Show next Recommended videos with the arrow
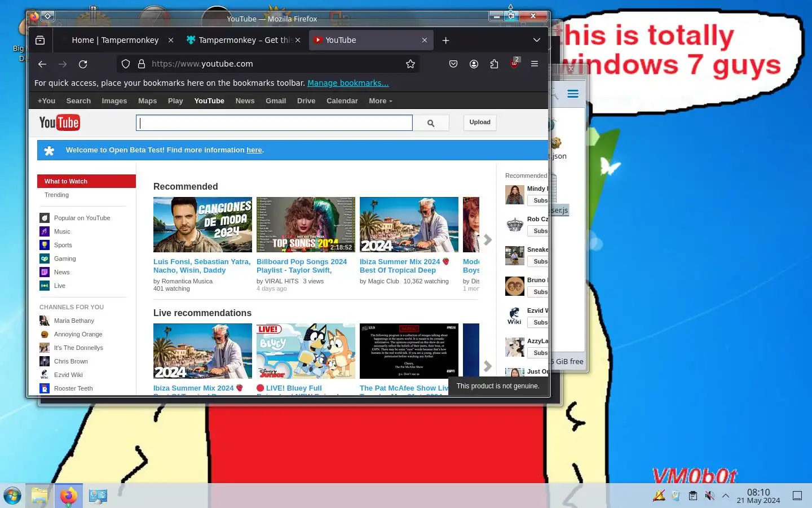Image resolution: width=812 pixels, height=508 pixels. [487, 240]
